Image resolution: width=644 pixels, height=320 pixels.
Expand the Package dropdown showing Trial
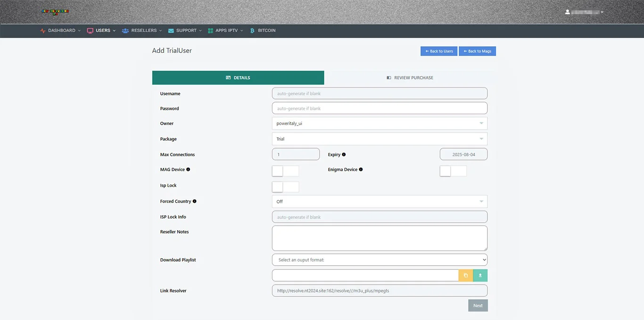coord(380,139)
